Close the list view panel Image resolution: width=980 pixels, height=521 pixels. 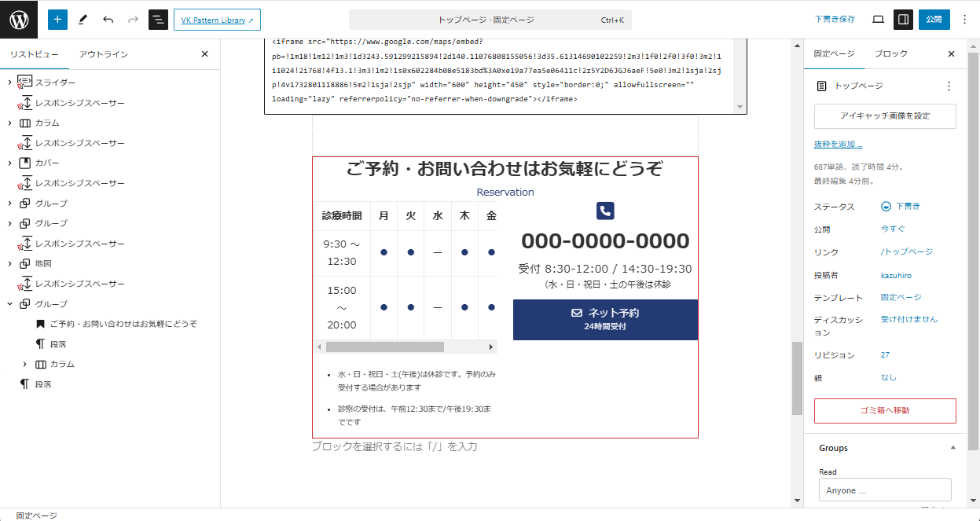pyautogui.click(x=205, y=54)
